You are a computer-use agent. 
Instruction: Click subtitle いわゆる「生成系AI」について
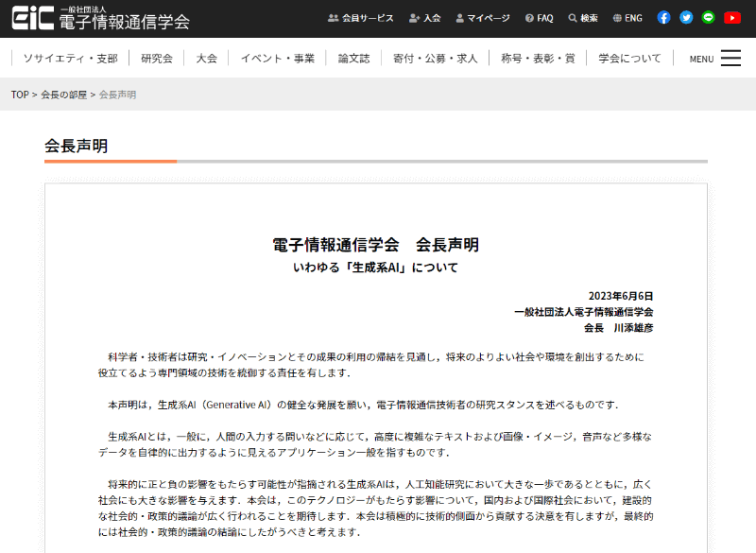pos(375,268)
